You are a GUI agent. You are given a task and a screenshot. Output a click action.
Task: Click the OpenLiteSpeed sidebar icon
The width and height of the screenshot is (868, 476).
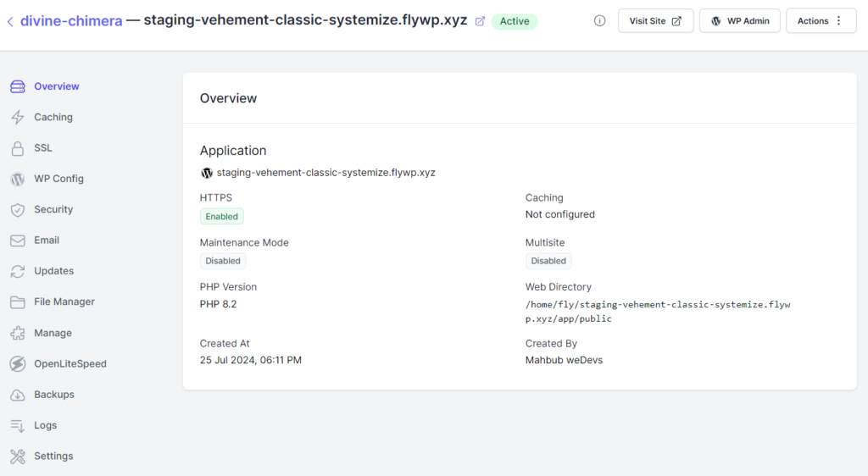[18, 363]
